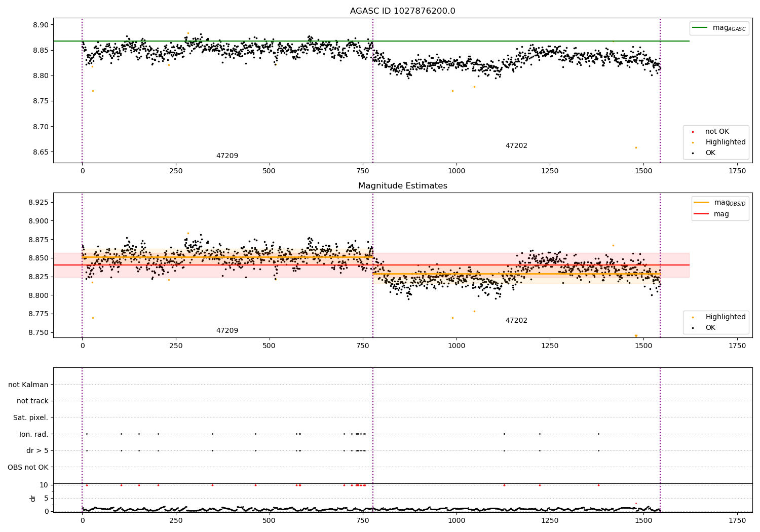This screenshot has width=760, height=532.
Task: Click the 'AGASC ID 1027876200.0' figure title
Action: click(x=402, y=11)
